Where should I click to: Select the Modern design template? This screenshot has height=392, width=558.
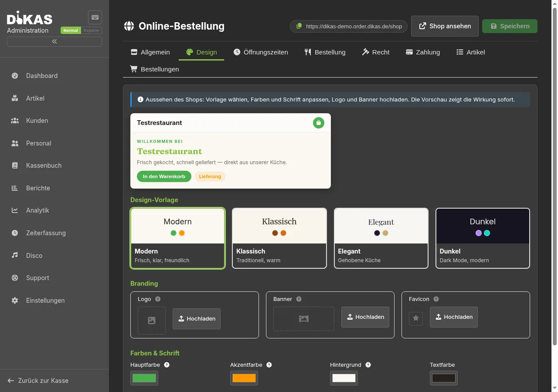178,238
